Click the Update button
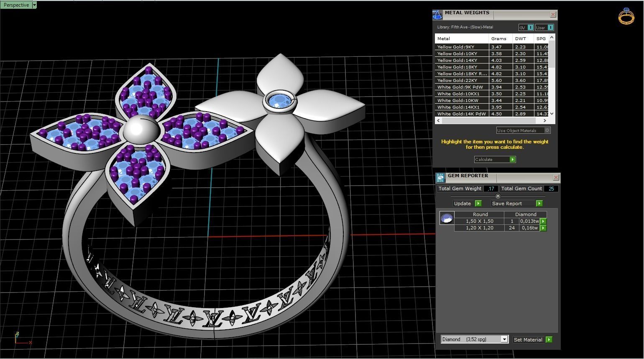Viewport: 644px width, 359px height. click(467, 204)
